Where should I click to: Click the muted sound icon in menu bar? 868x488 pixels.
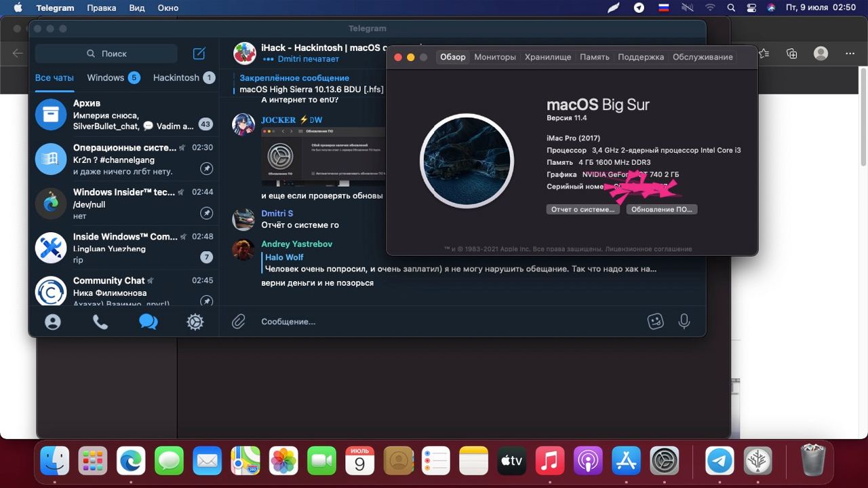pyautogui.click(x=688, y=7)
